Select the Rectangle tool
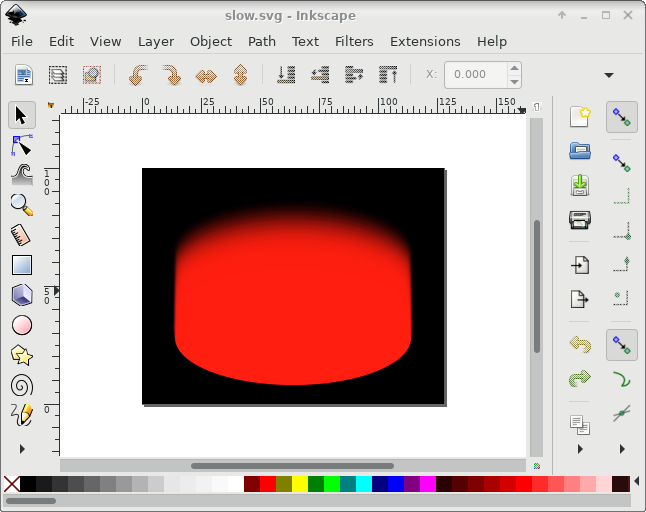 (x=21, y=265)
